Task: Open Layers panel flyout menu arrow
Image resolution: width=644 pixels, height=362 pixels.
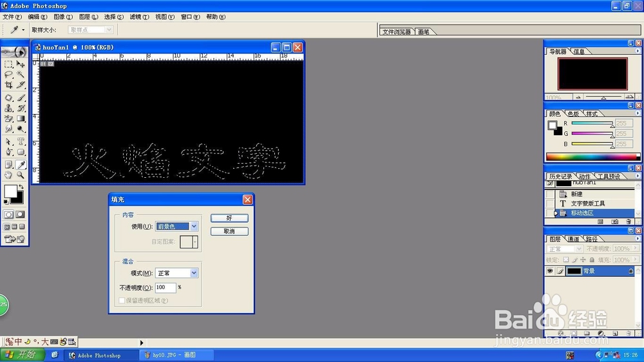Action: pyautogui.click(x=638, y=238)
